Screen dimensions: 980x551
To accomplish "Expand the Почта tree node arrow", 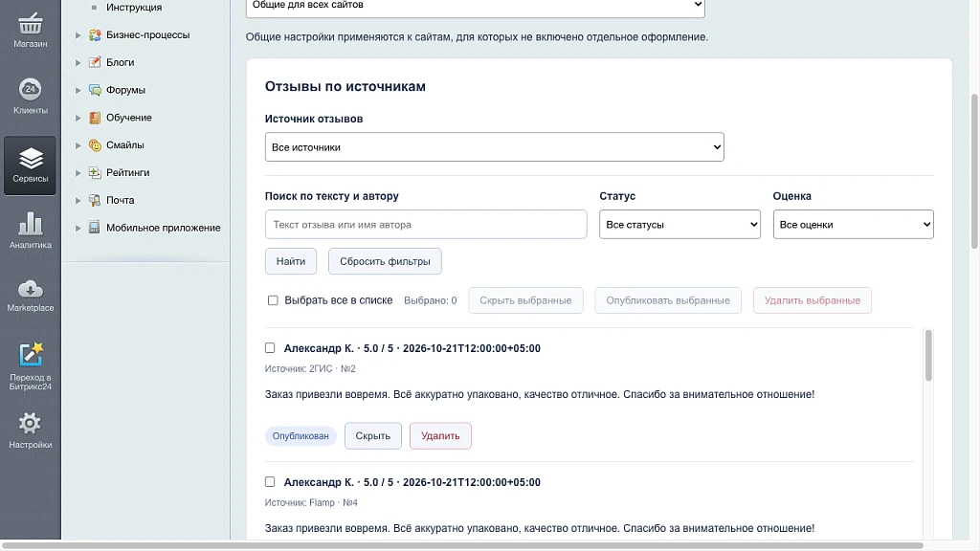I will 78,200.
